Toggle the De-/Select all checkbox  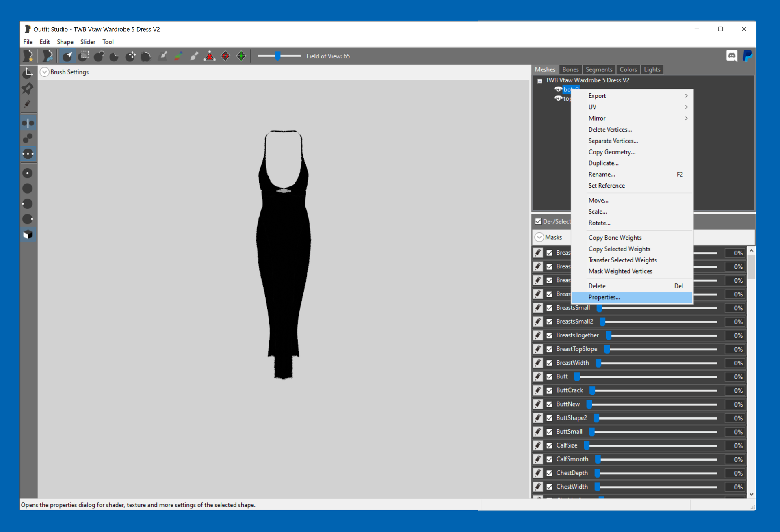(538, 221)
